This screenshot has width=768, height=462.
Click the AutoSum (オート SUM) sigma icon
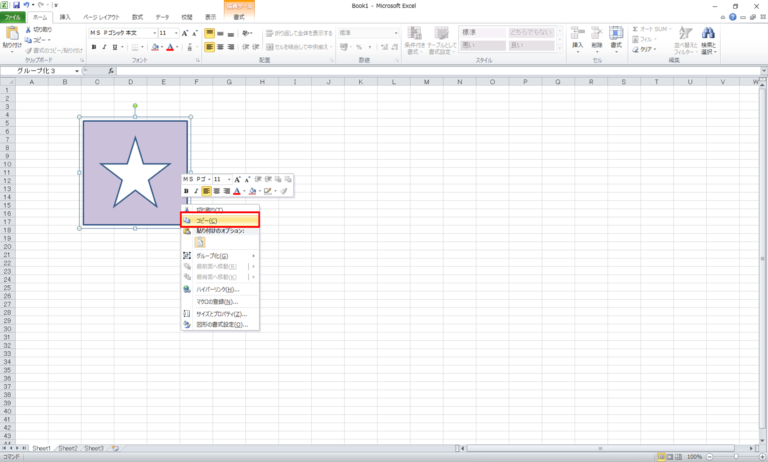point(635,29)
